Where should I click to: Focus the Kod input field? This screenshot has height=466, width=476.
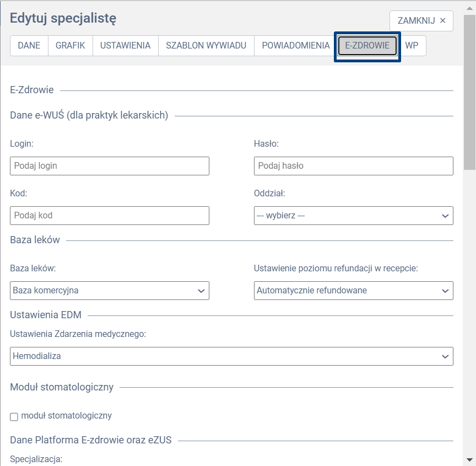(x=110, y=216)
